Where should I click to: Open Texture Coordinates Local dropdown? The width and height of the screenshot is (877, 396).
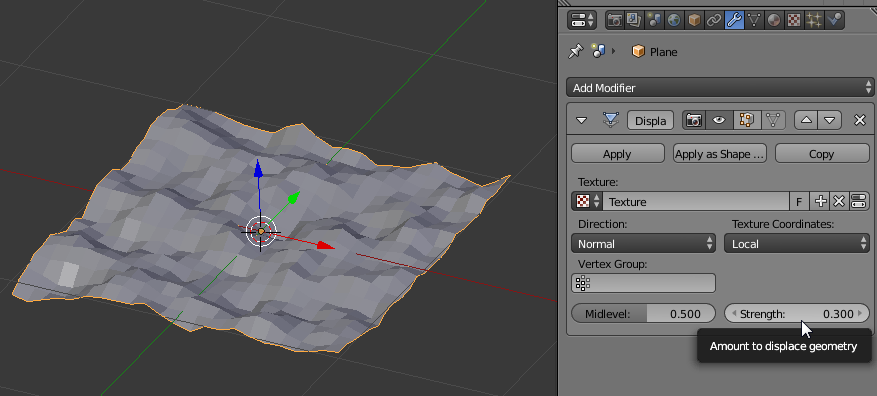tap(797, 243)
